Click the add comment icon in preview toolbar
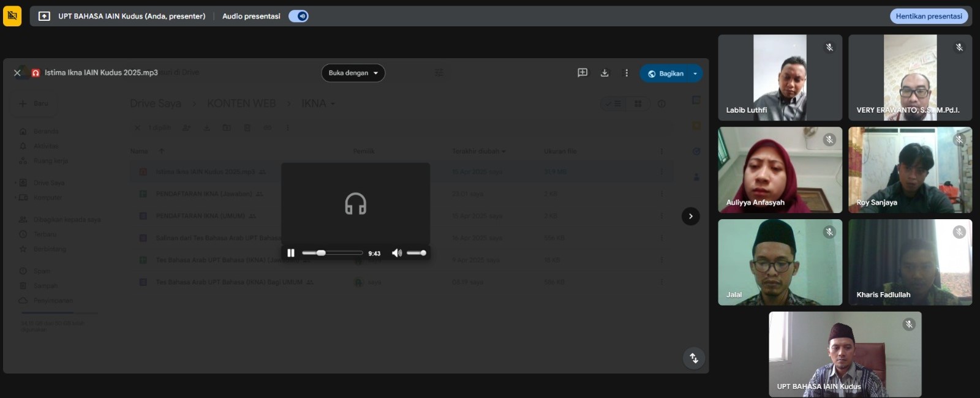The image size is (980, 398). point(582,73)
